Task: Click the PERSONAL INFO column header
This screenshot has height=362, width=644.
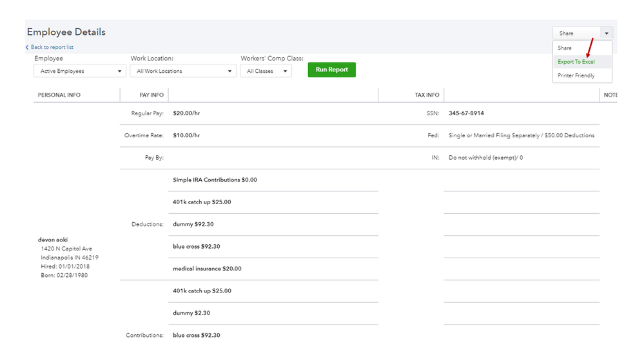Action: point(59,95)
